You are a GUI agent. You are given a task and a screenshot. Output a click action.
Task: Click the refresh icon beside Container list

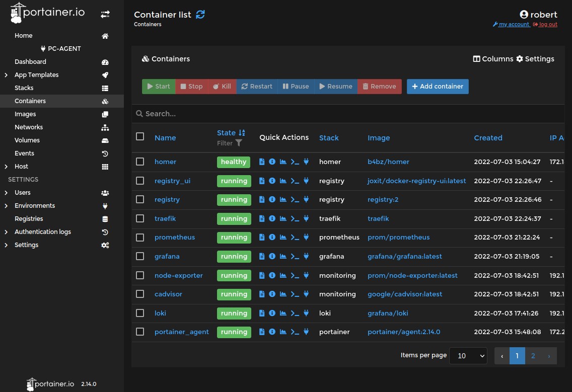coord(200,15)
